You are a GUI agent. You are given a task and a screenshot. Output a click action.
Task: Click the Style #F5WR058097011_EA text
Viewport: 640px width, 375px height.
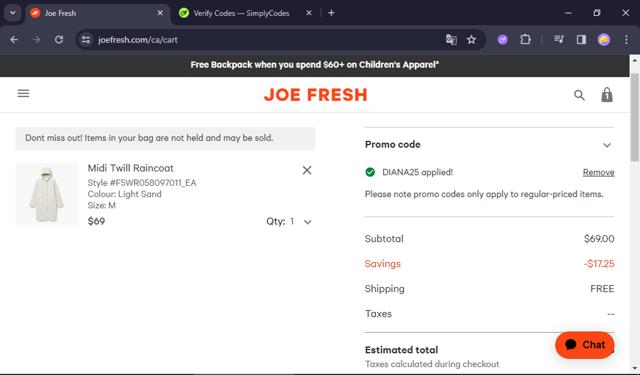[x=142, y=183]
